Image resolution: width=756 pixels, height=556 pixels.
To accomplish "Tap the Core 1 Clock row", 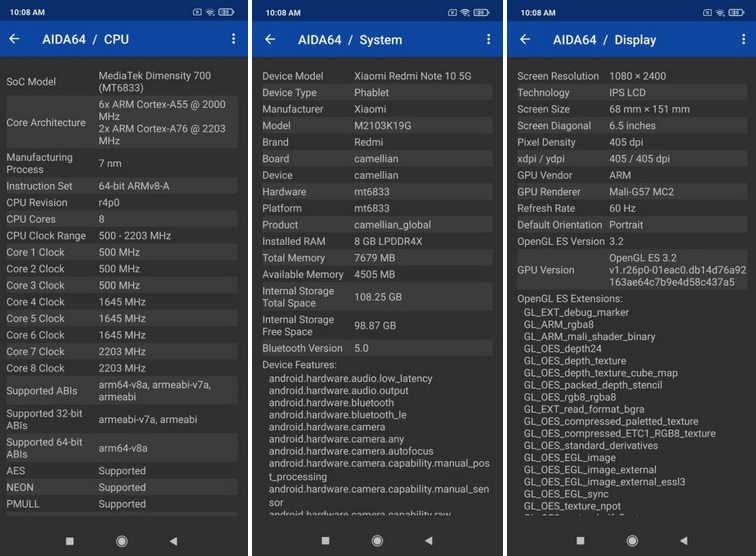I will click(x=122, y=252).
